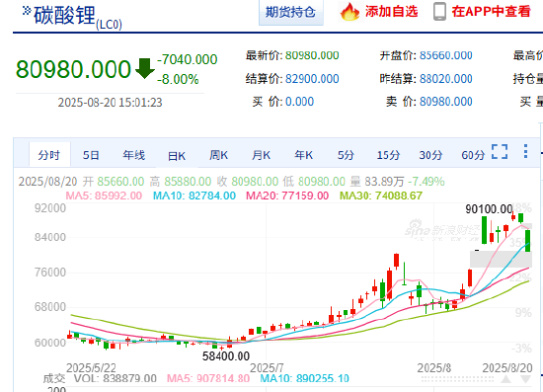The width and height of the screenshot is (543, 392).
Task: Choose the 60分 interval tab
Action: pyautogui.click(x=473, y=155)
